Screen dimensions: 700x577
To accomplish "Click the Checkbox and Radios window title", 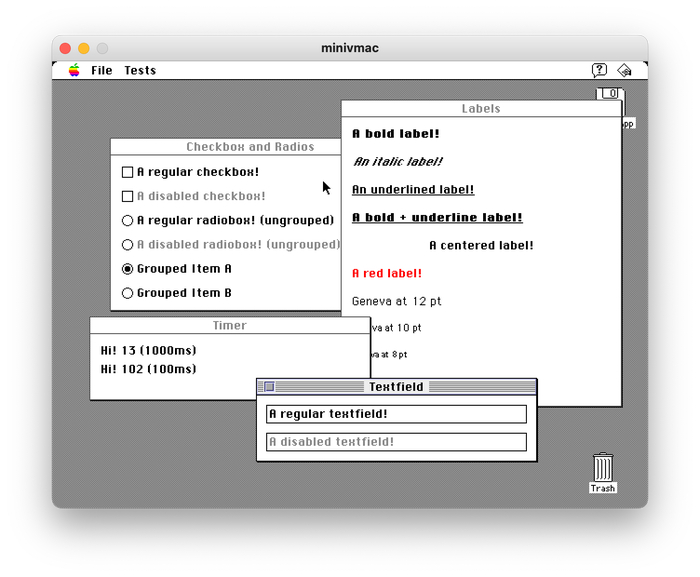I will click(250, 147).
